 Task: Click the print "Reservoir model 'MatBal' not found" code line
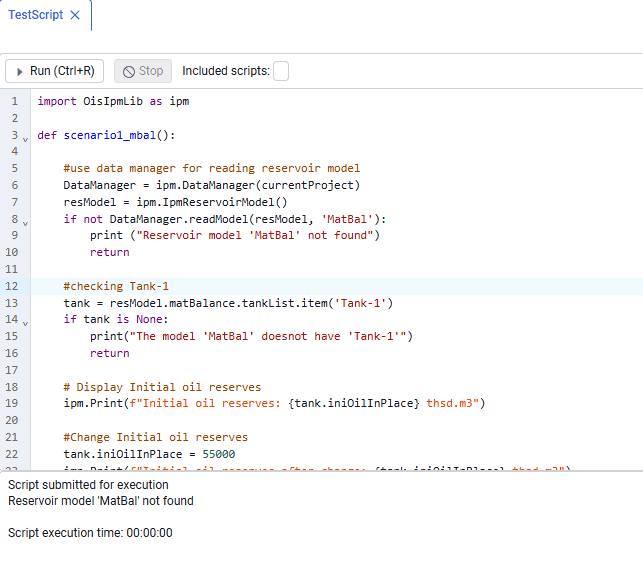[x=235, y=235]
